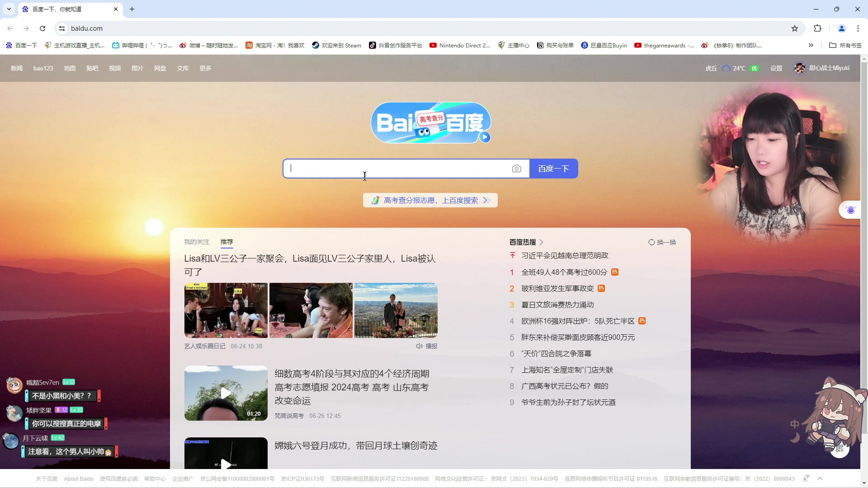Screen dimensions: 868x488
Task: Open the hao123 nav link
Action: pyautogui.click(x=43, y=68)
